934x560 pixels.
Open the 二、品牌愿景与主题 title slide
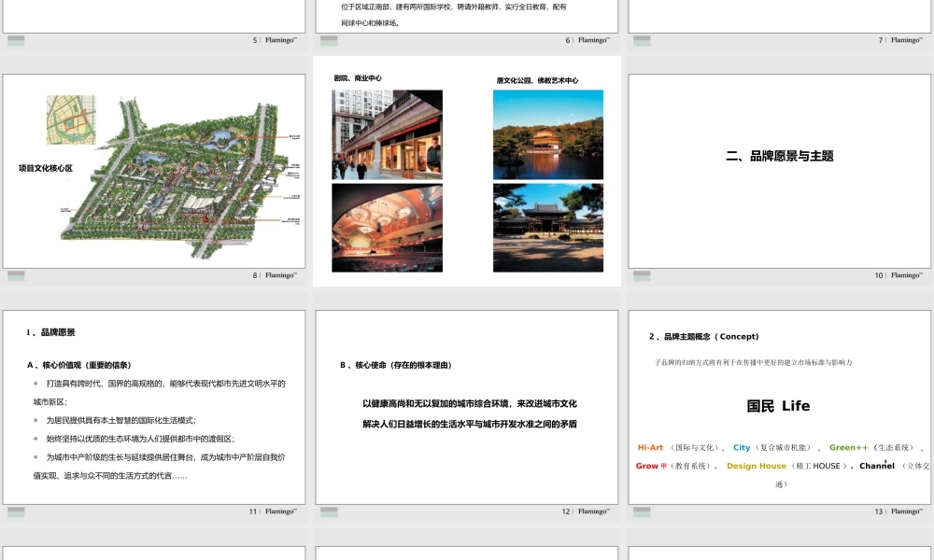pyautogui.click(x=780, y=156)
